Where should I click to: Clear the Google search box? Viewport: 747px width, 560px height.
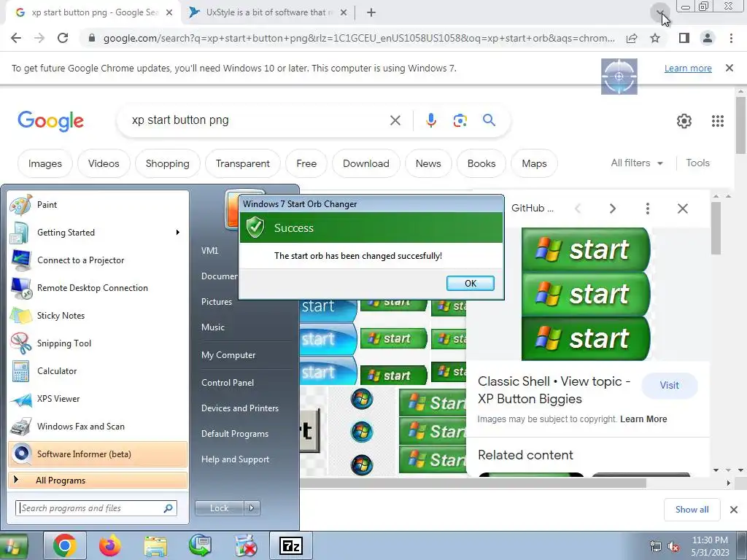(x=395, y=120)
